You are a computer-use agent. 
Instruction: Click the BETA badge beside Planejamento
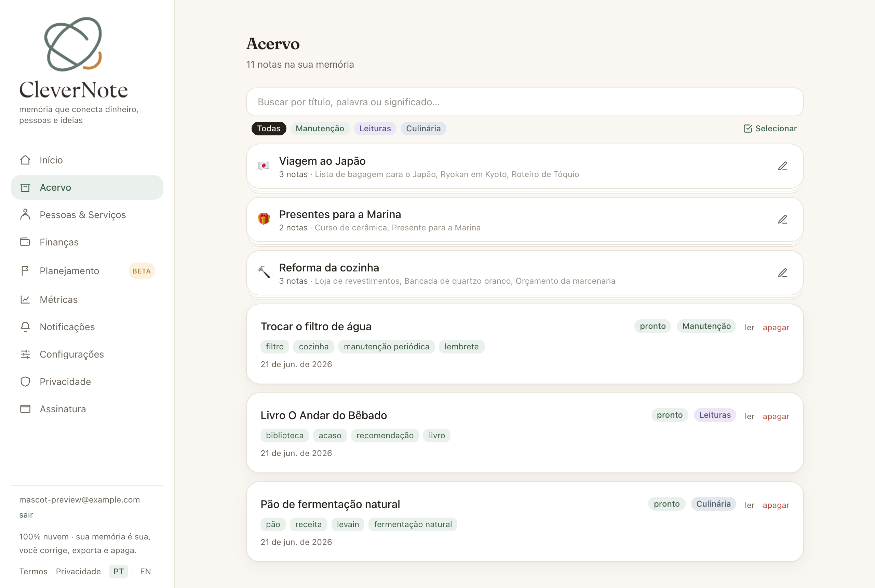tap(142, 271)
